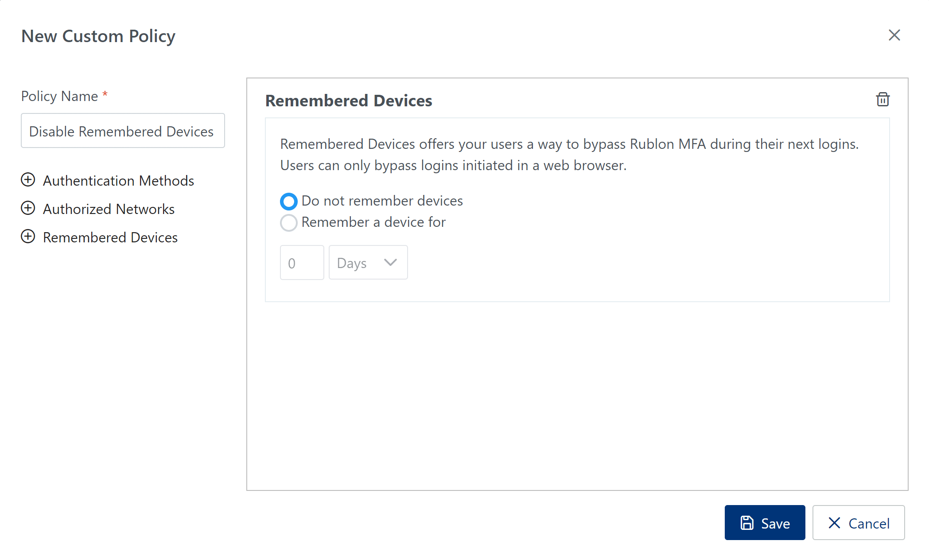Click the X icon on the Cancel button
Screen dimensions: 929x560
tap(834, 523)
